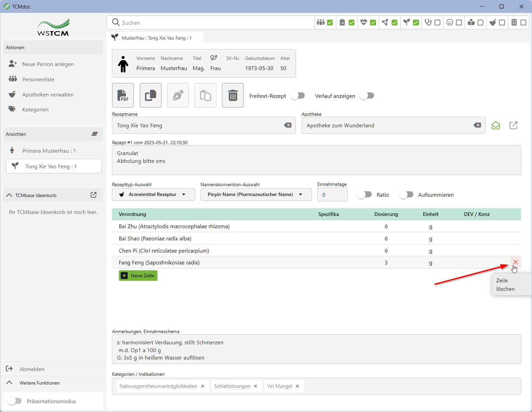Switch on the Ratio slider toggle
Image resolution: width=532 pixels, height=412 pixels.
365,195
